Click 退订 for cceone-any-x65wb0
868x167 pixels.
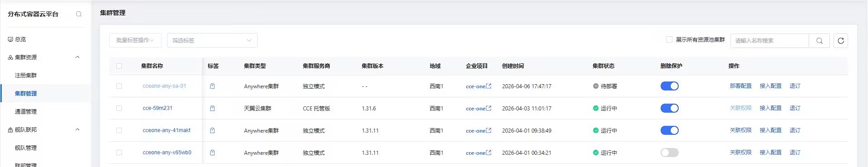(795, 153)
